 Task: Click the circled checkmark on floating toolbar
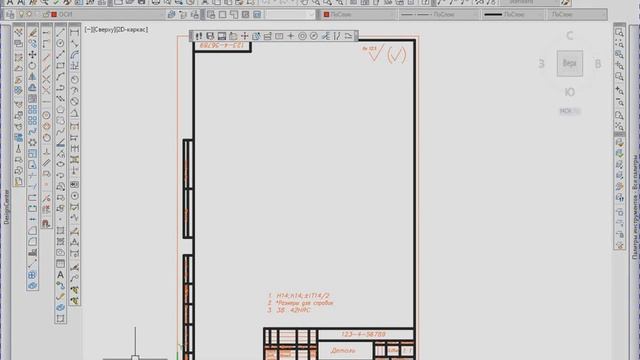(x=313, y=36)
